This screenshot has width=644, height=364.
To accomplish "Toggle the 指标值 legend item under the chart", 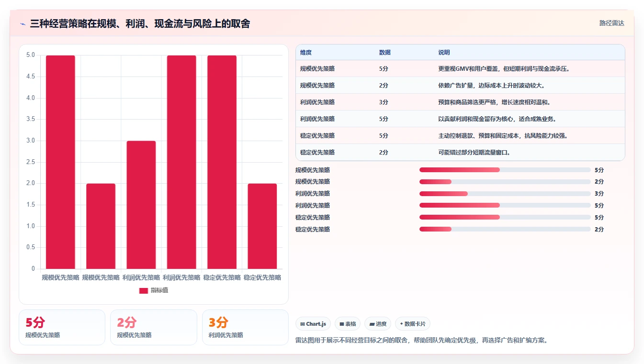I will tap(154, 290).
